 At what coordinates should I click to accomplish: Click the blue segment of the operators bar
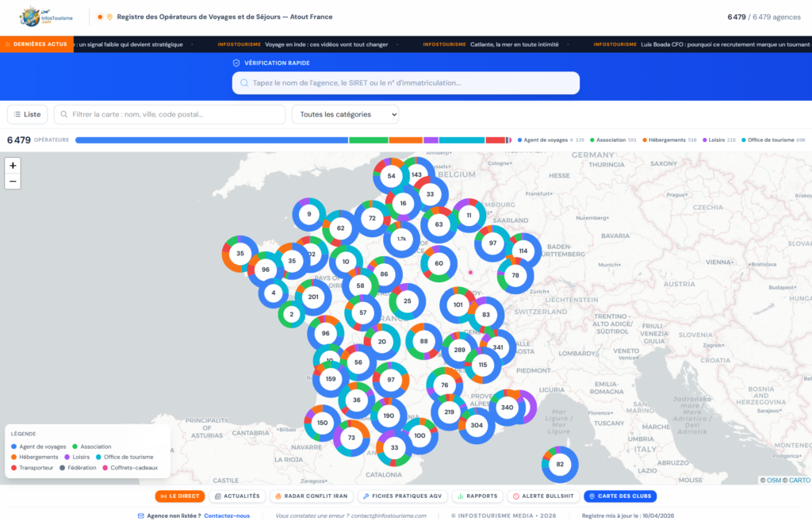pos(212,140)
